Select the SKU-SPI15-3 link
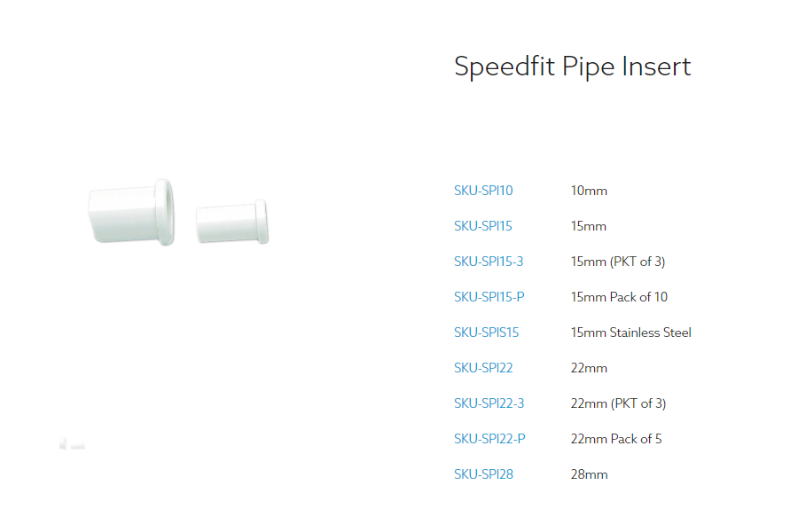Viewport: 798px width, 532px height. [x=489, y=262]
